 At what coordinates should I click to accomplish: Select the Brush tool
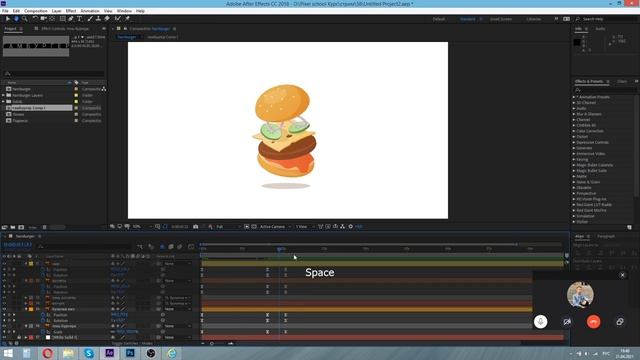pyautogui.click(x=90, y=19)
